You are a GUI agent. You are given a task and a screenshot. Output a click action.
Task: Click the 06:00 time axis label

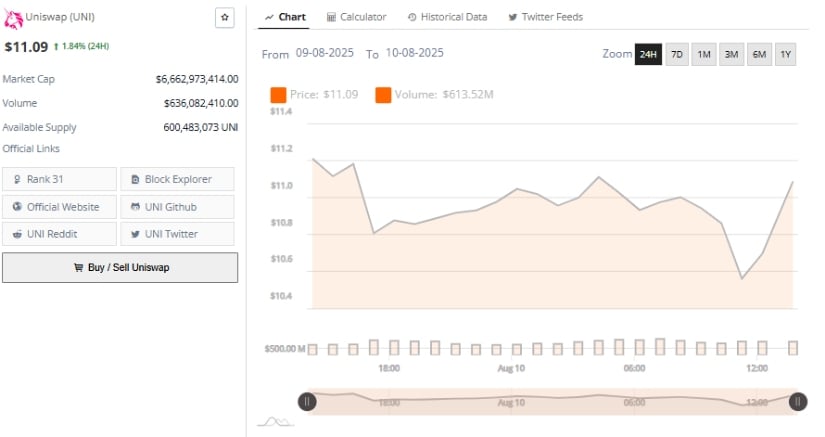[634, 368]
